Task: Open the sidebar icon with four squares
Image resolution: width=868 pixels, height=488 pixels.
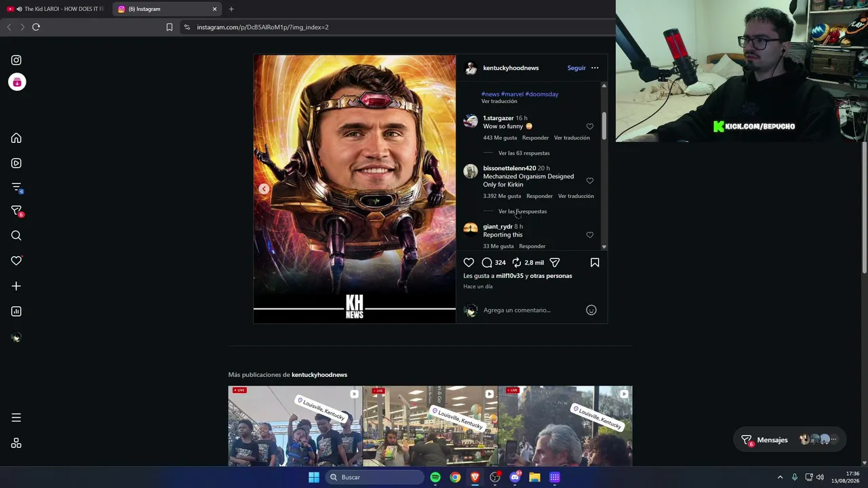Action: 16,443
